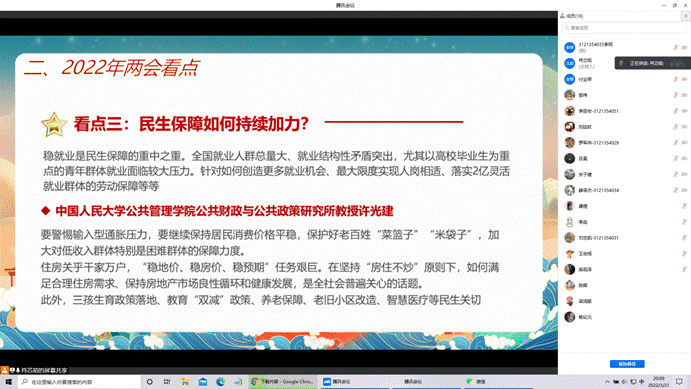Click the host participant avatar (主持人)
Viewport: 691px width, 389px height.
tap(569, 63)
